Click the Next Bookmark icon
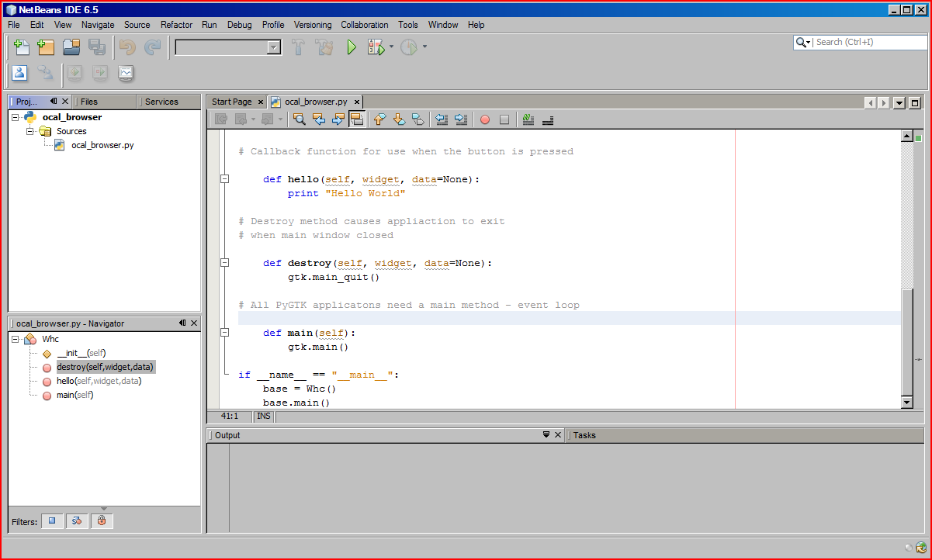This screenshot has width=932, height=560. pyautogui.click(x=399, y=119)
